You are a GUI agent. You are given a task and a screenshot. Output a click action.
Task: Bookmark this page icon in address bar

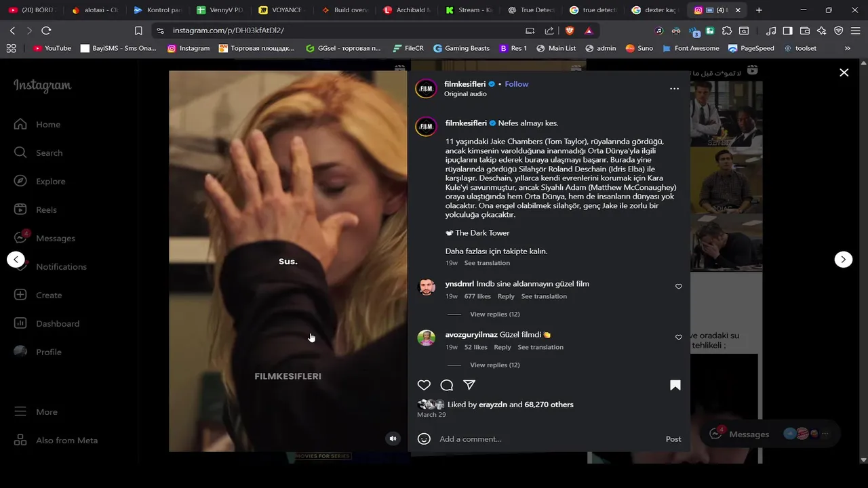point(138,30)
